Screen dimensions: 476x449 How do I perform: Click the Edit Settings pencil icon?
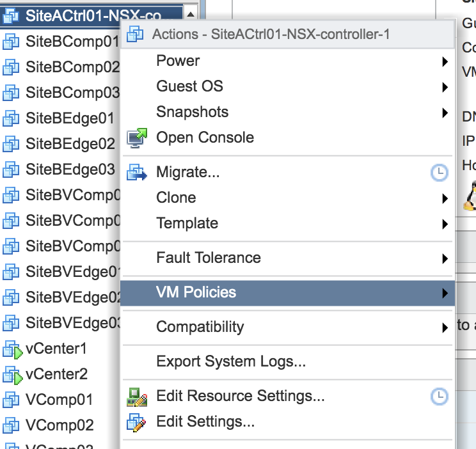[136, 422]
